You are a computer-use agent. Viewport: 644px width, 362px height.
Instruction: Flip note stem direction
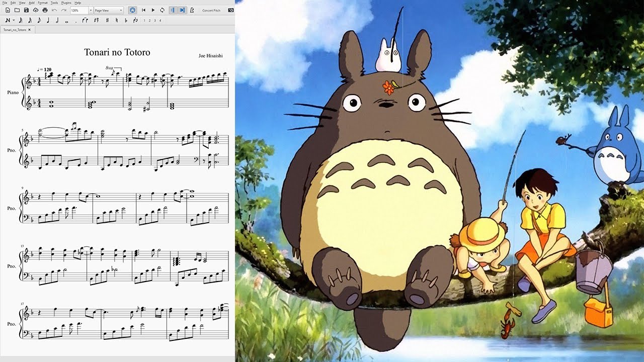[135, 20]
